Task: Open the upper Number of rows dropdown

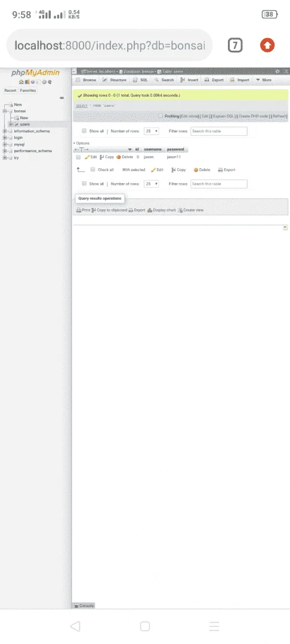Action: tap(152, 131)
